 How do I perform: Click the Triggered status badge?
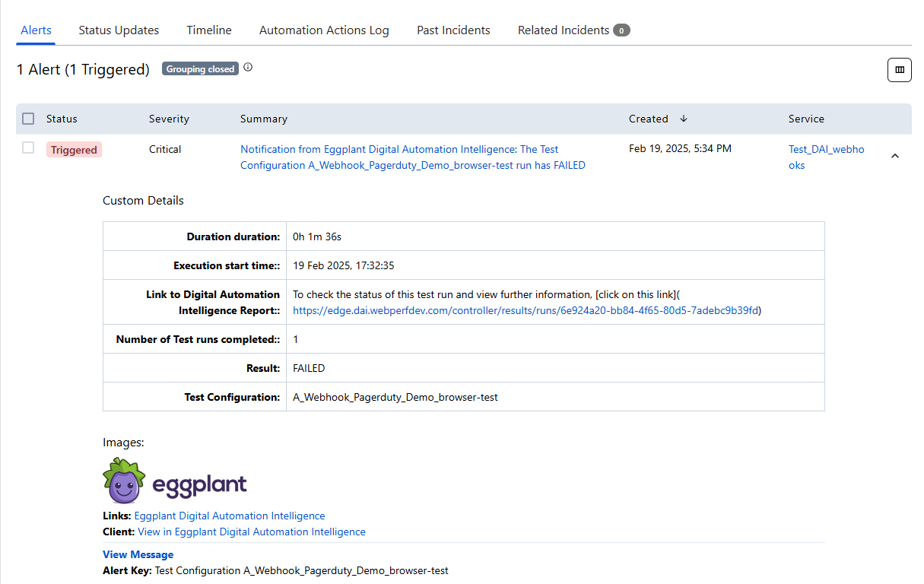click(x=74, y=150)
